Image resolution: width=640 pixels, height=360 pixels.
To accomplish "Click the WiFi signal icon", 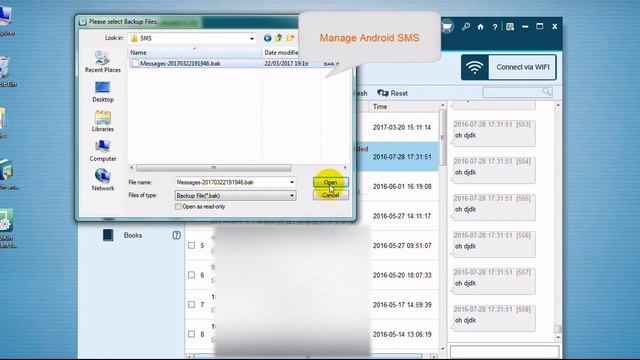I will coord(475,67).
